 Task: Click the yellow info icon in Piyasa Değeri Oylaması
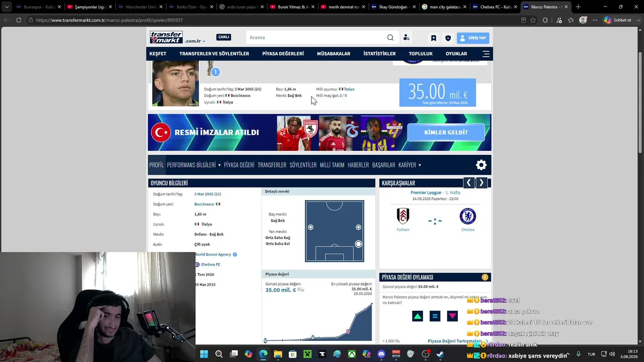click(485, 277)
